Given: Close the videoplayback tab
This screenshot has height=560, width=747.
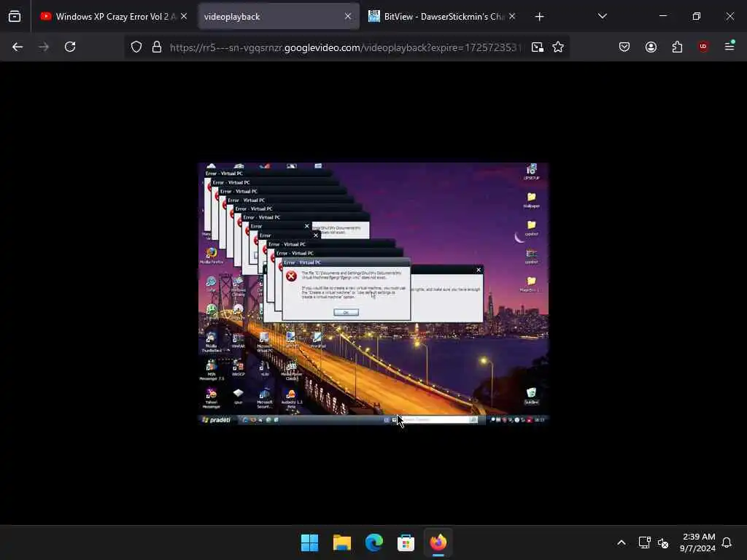Looking at the screenshot, I should 348,17.
